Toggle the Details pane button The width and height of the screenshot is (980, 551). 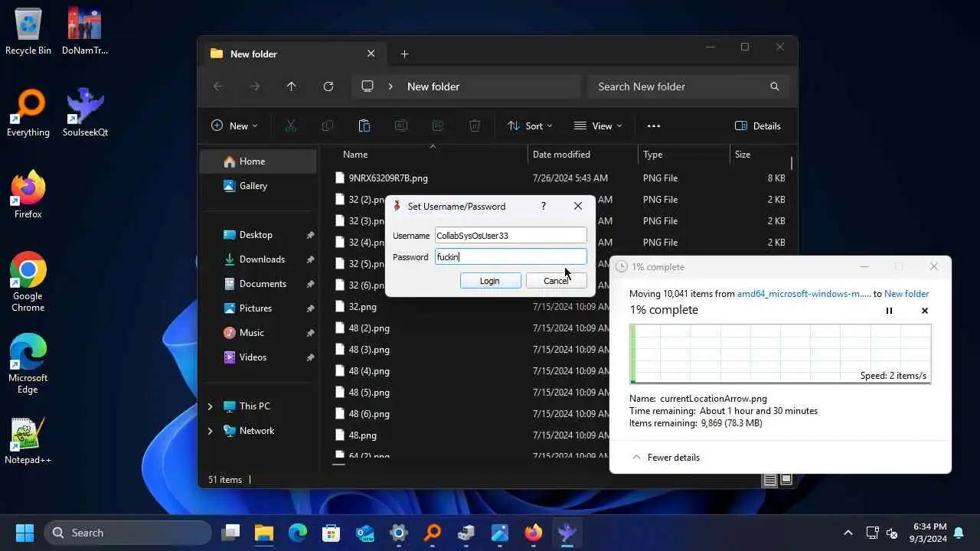[x=758, y=126]
